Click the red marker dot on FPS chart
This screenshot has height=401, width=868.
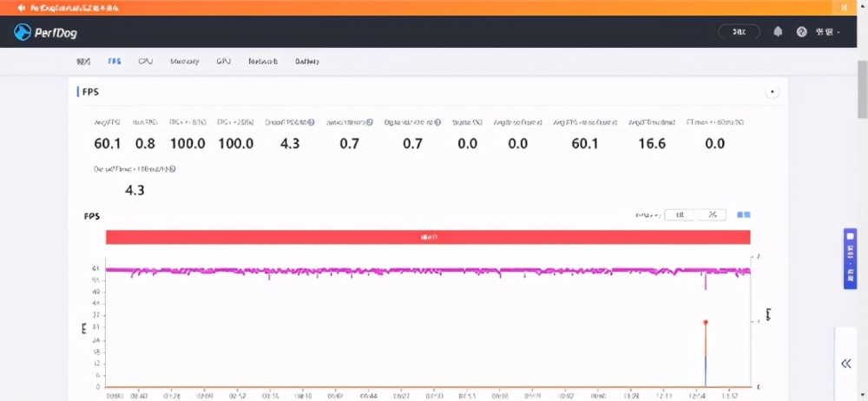(705, 322)
